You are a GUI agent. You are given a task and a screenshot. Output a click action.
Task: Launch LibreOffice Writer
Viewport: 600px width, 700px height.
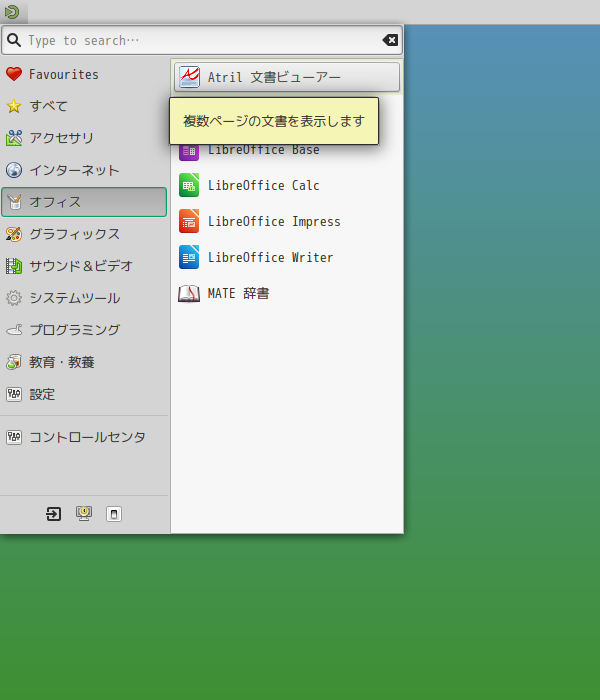[x=287, y=258]
